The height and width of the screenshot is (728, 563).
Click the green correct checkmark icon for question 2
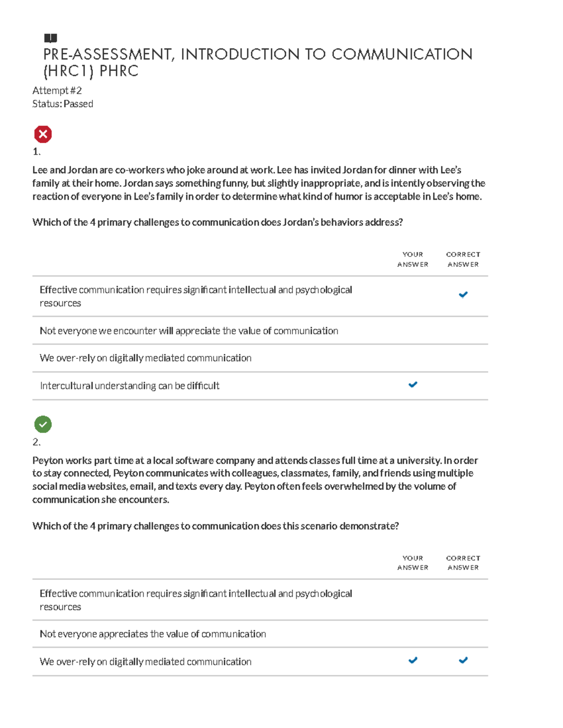(43, 425)
